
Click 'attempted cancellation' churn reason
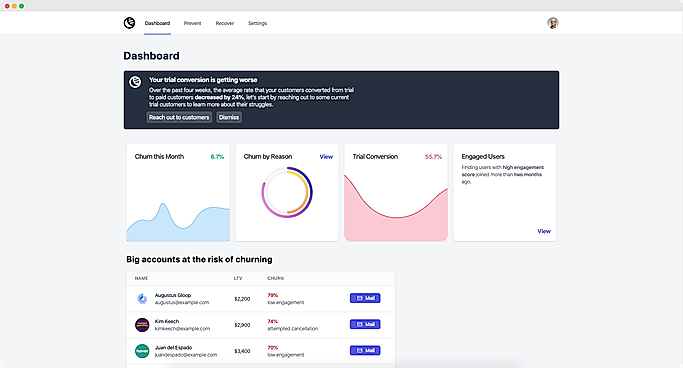[x=293, y=329]
